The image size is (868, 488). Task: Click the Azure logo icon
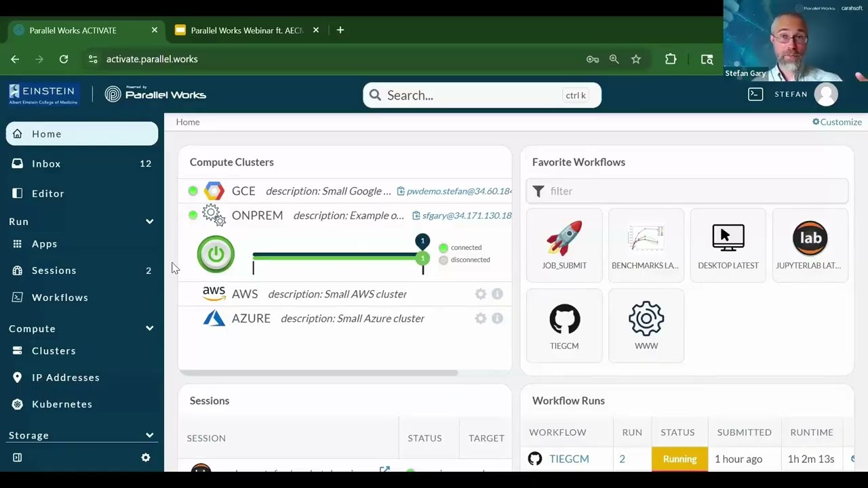click(x=214, y=318)
